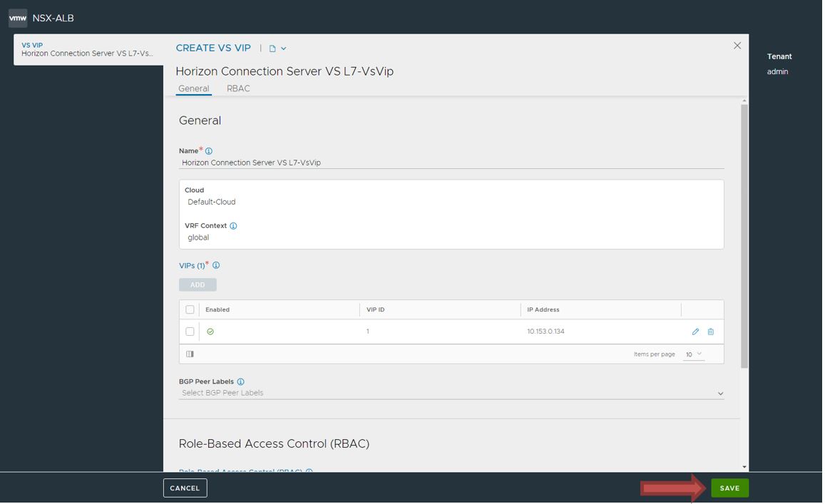Click the vmw logo icon
Screen dimensions: 825x504
click(17, 18)
